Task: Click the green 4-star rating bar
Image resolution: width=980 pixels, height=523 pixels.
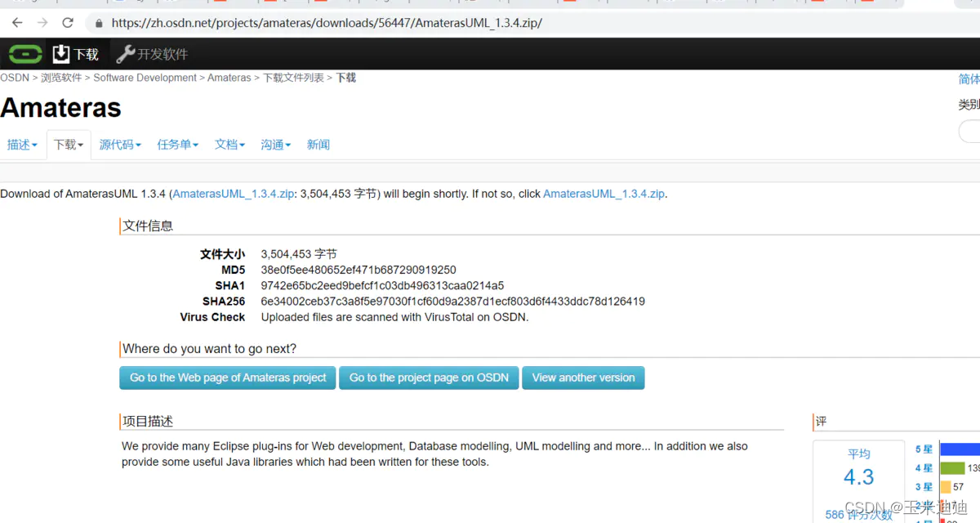Action: (952, 468)
